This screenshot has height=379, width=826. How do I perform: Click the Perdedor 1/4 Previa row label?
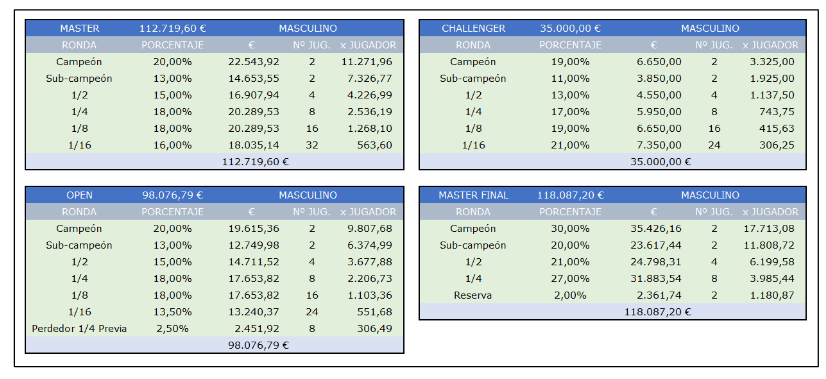pyautogui.click(x=79, y=328)
